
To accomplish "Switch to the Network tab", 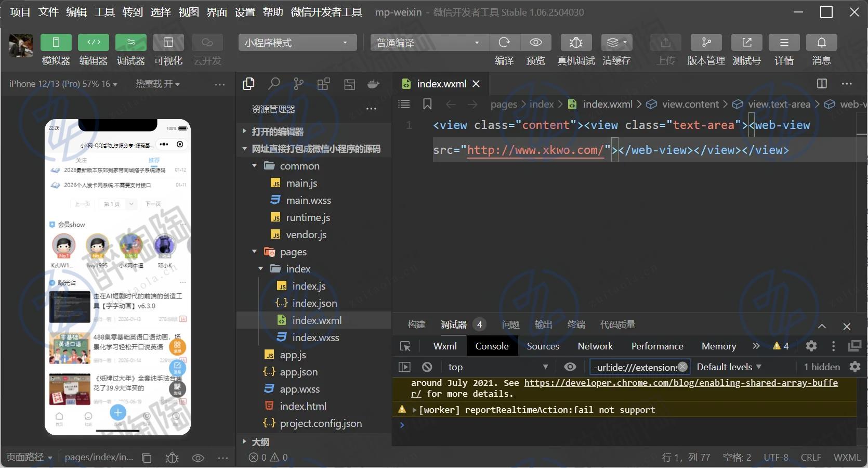I will pos(595,346).
